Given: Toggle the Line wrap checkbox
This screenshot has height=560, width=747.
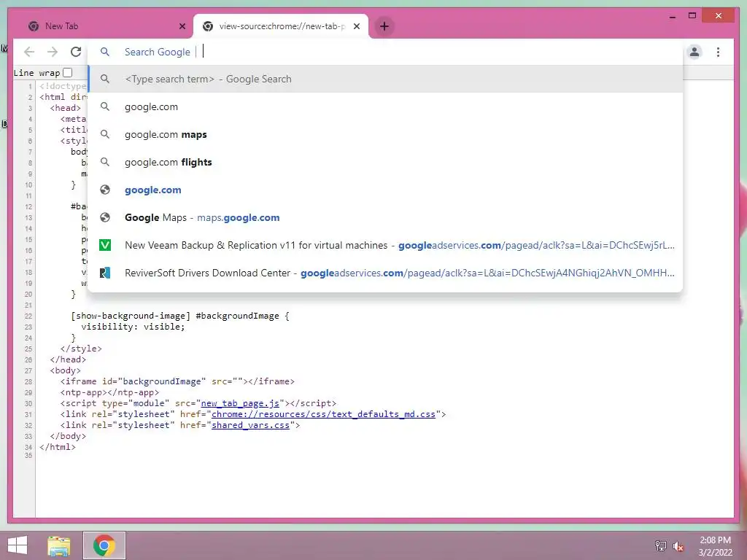Looking at the screenshot, I should click(x=68, y=72).
